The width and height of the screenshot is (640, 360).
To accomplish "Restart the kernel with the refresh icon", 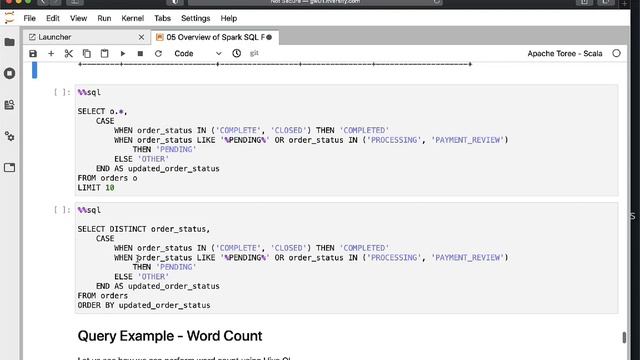I will (x=158, y=53).
